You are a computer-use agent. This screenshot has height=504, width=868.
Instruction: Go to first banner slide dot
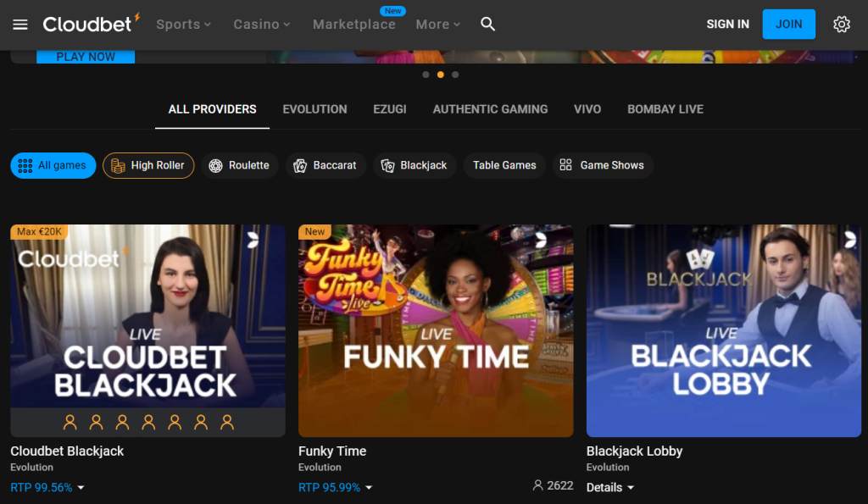[x=426, y=75]
